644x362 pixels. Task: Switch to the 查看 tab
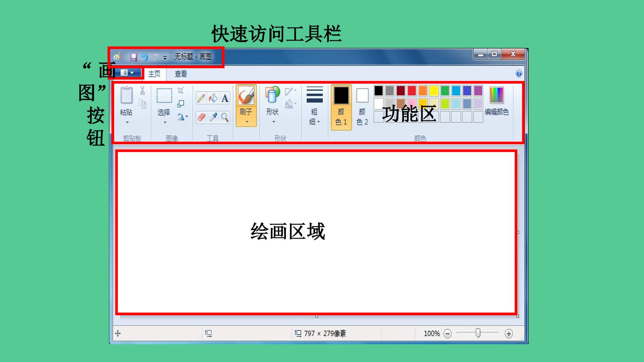coord(181,74)
